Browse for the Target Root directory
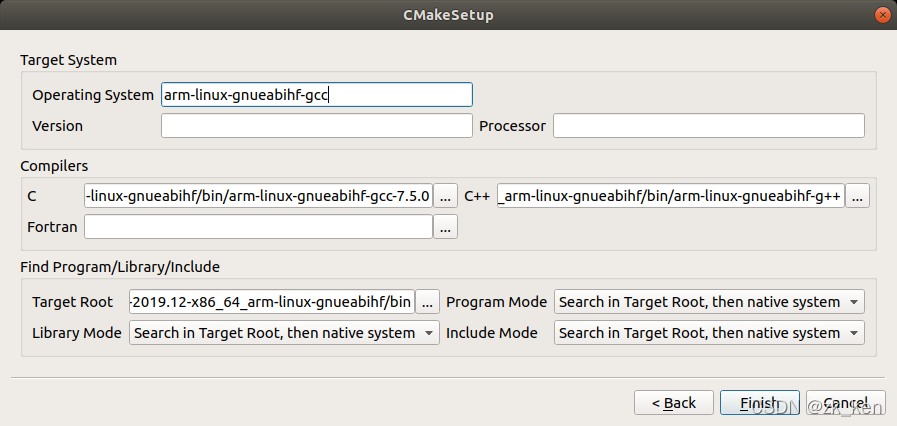Viewport: 897px width, 426px height. coord(427,302)
